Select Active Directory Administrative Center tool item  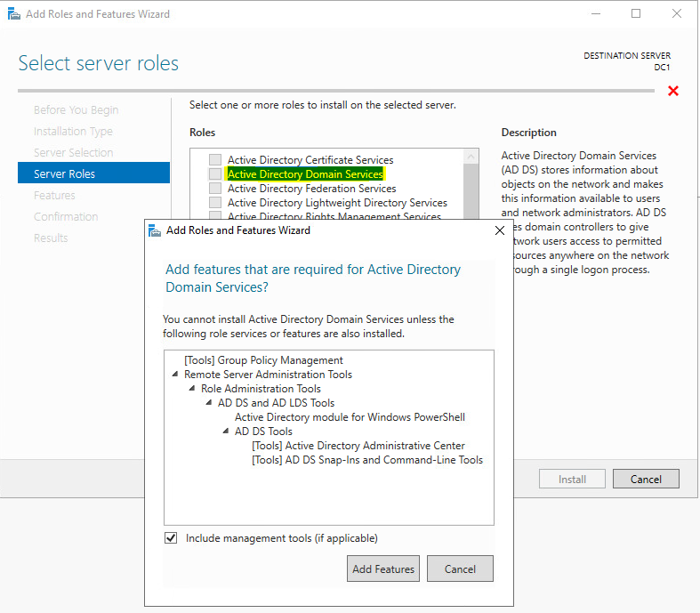[x=358, y=446]
